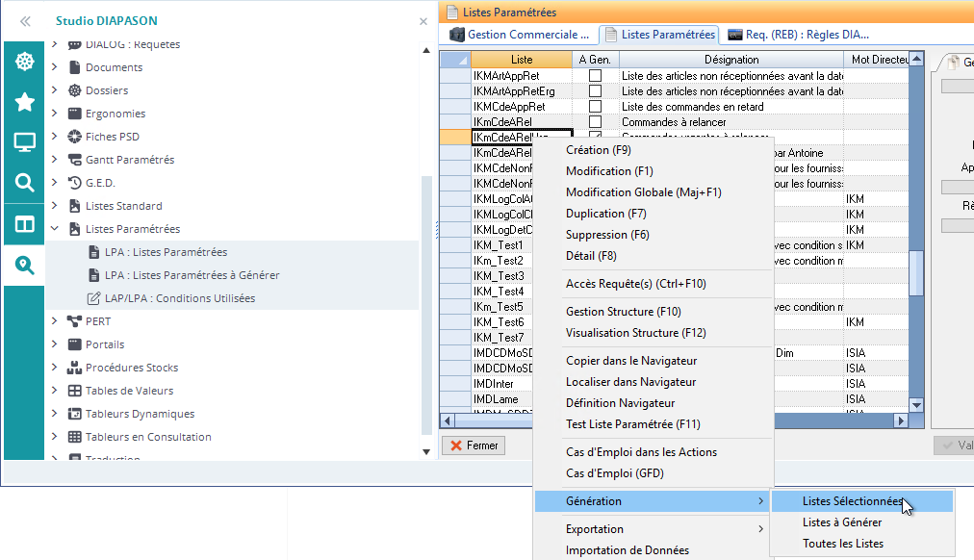
Task: Collapse sidebar with double chevron icon
Action: [25, 20]
